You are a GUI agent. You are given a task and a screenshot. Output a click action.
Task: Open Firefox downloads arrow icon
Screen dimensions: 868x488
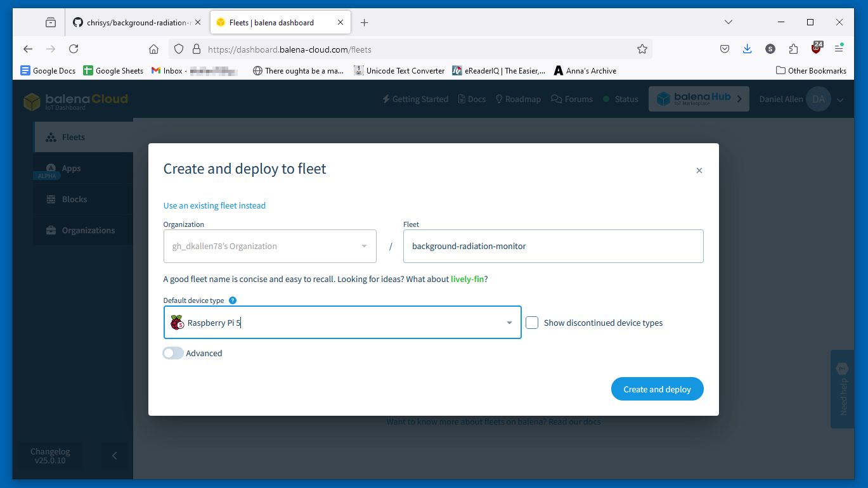click(748, 49)
